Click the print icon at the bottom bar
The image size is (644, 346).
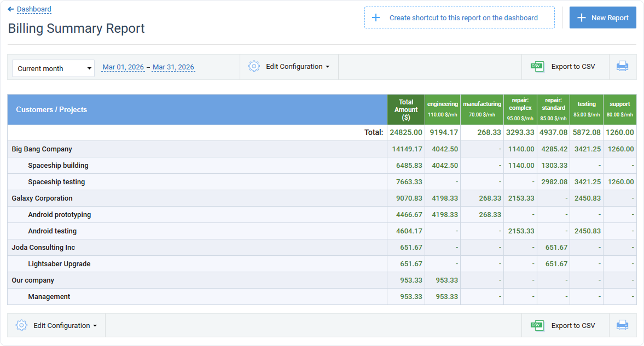point(622,325)
